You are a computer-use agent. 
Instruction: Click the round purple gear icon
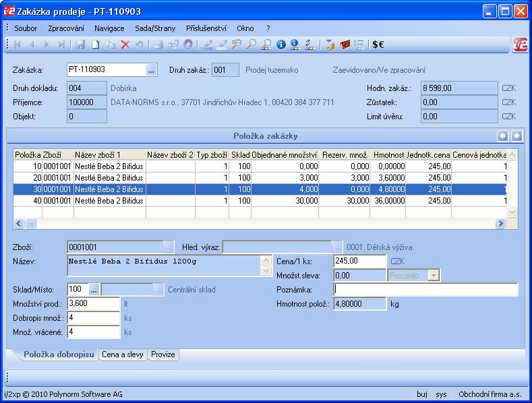tap(188, 44)
